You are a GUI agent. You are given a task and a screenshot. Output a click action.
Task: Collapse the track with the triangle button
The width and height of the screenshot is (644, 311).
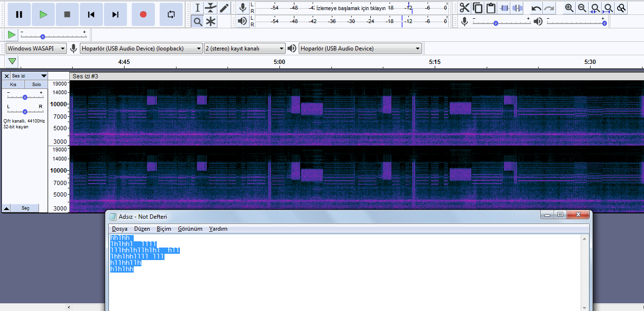(6, 208)
